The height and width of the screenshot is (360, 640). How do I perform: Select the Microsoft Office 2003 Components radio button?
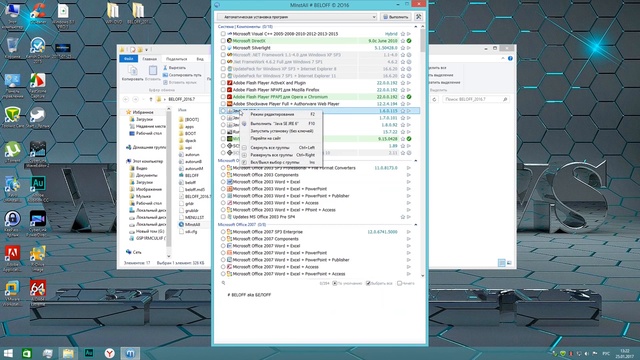click(223, 175)
